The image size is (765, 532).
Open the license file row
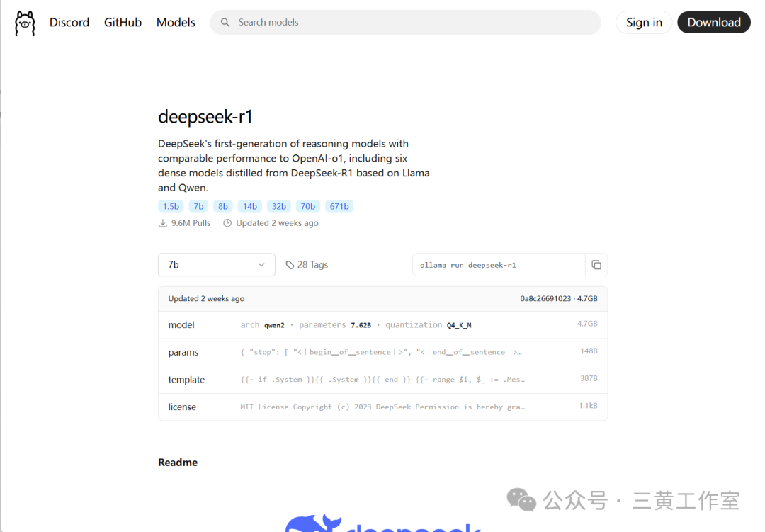pyautogui.click(x=383, y=407)
